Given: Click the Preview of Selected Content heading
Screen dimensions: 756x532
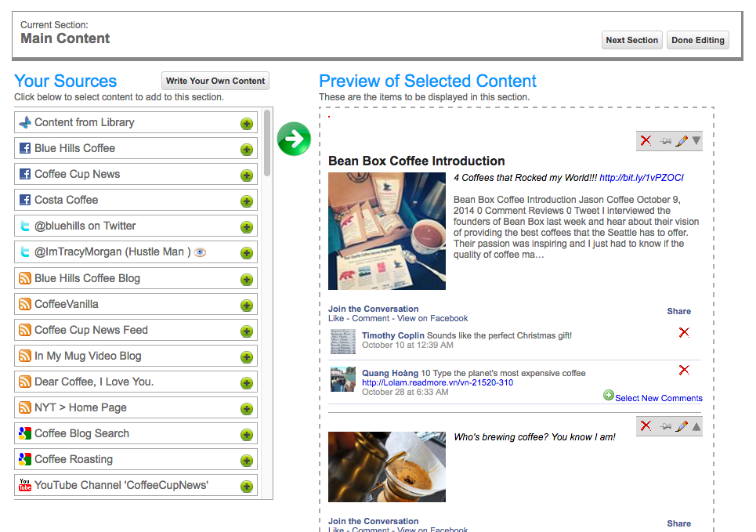Looking at the screenshot, I should point(428,81).
